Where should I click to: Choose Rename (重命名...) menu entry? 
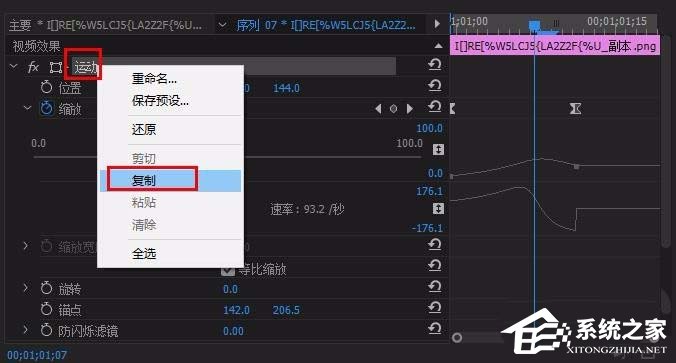(x=154, y=79)
